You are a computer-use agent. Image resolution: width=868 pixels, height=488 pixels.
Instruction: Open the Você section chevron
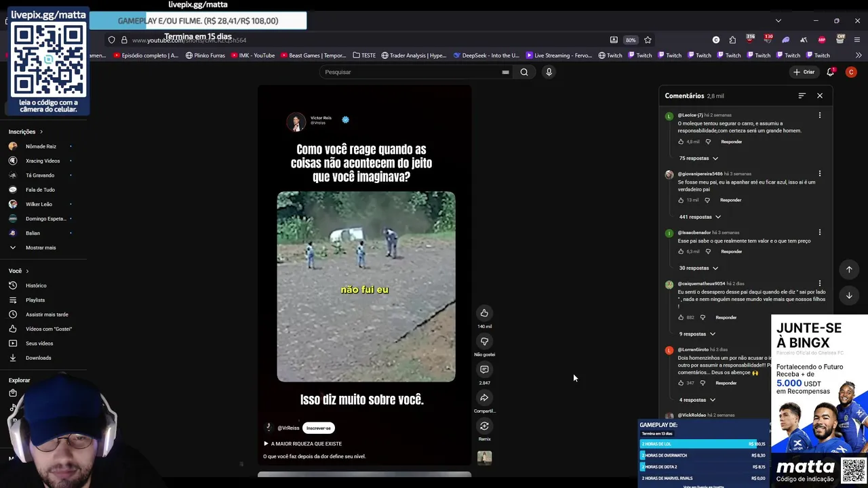[x=27, y=271]
